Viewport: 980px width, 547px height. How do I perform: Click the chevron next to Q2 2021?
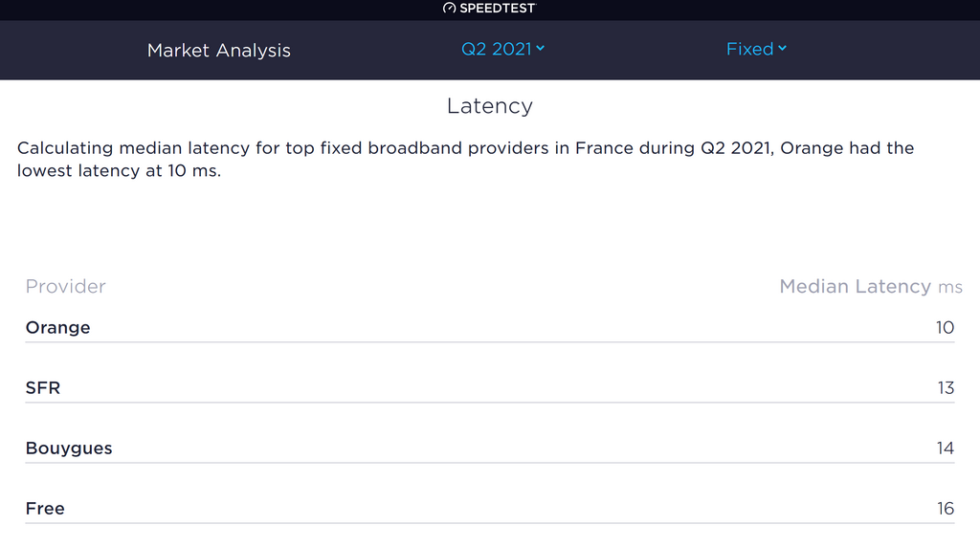(540, 48)
